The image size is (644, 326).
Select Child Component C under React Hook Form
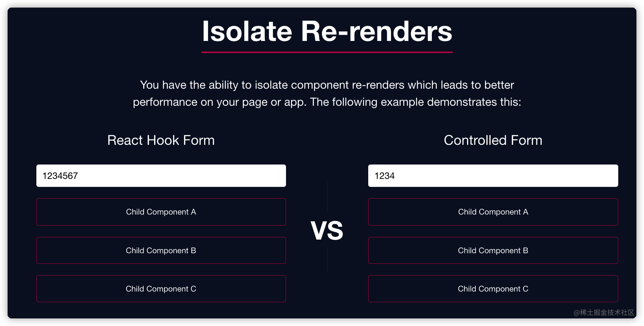coord(161,288)
